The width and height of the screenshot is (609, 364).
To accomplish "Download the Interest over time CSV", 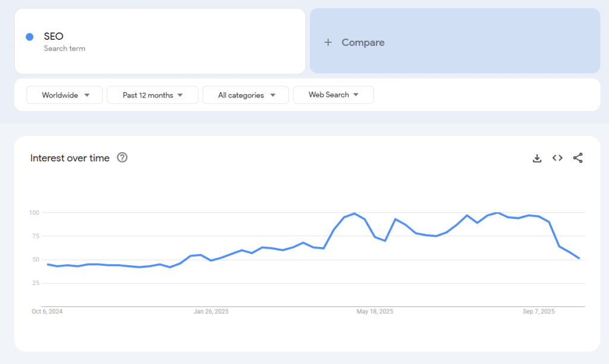I will coord(537,158).
